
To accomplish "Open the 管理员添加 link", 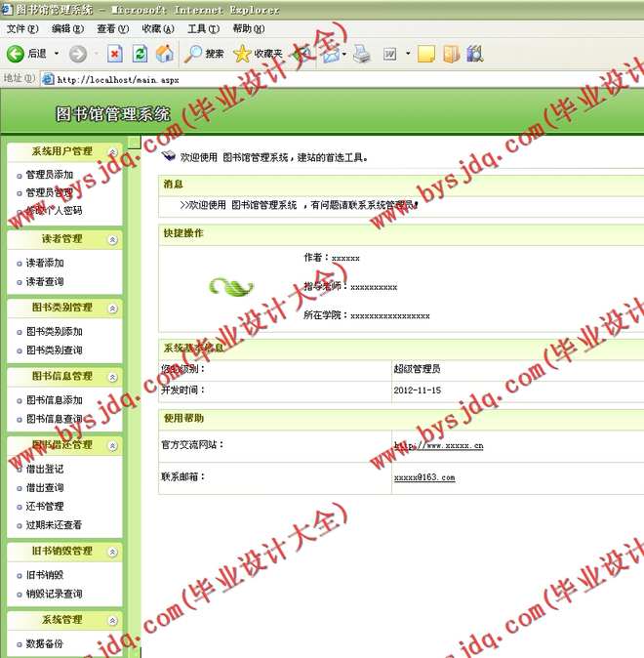I will coord(49,175).
